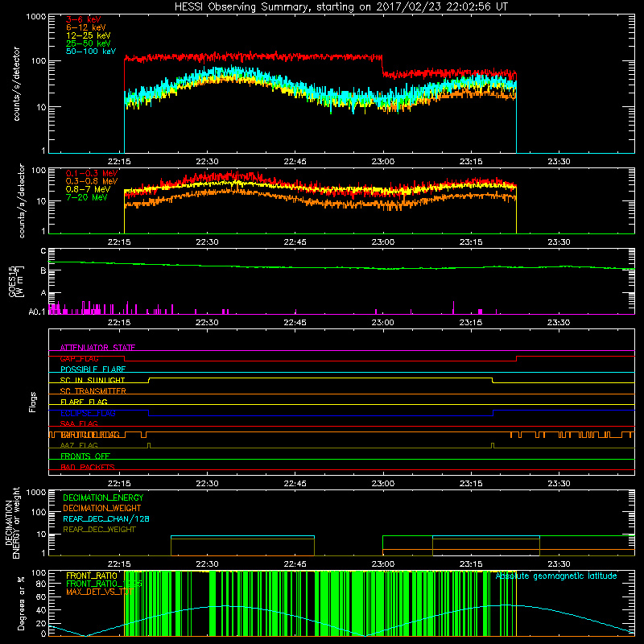Click the DECIMATION_WEIGHT legend label

(102, 508)
